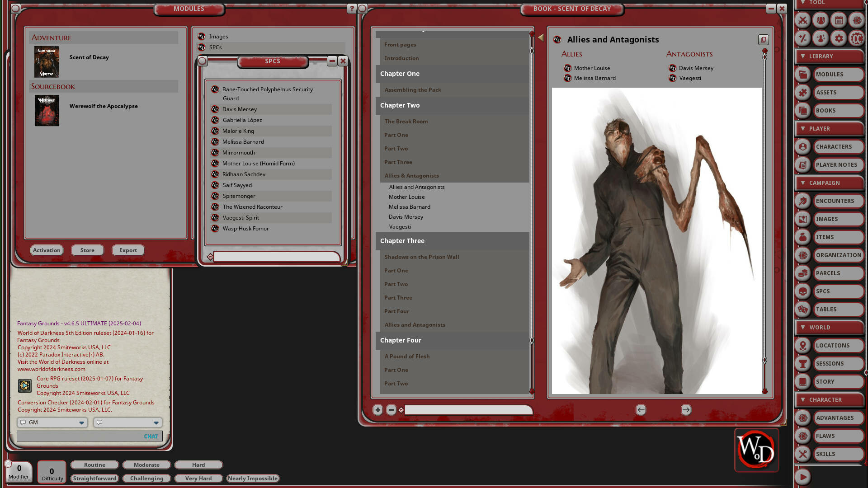Open the Calendar tool in the Tool section
Image resolution: width=868 pixels, height=488 pixels.
(x=839, y=20)
